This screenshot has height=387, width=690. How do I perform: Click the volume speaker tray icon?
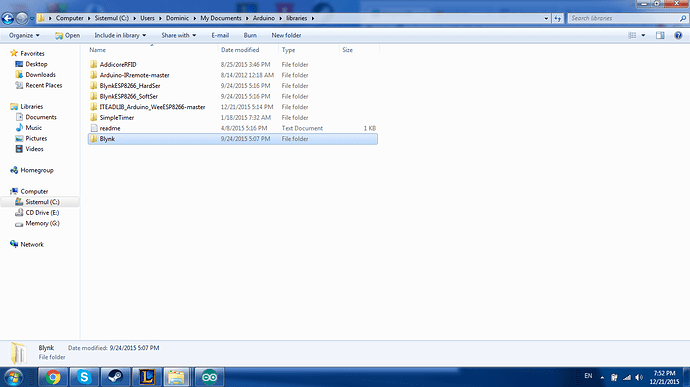(639, 377)
